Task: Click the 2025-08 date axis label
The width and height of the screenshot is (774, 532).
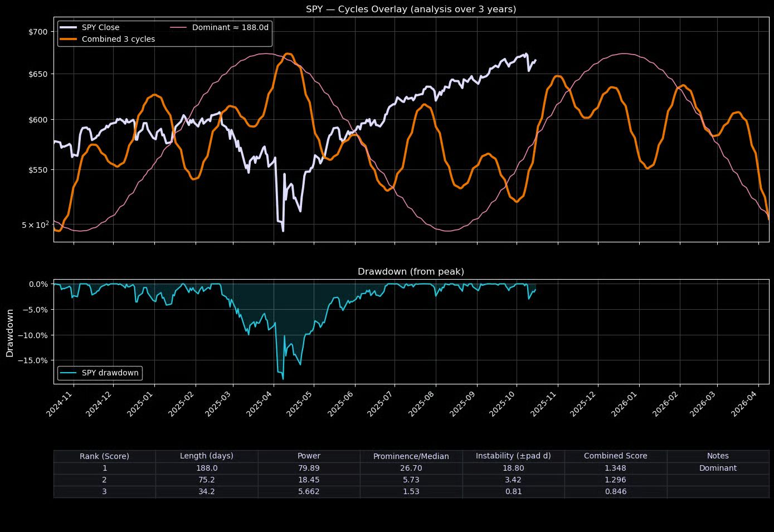Action: pos(422,403)
